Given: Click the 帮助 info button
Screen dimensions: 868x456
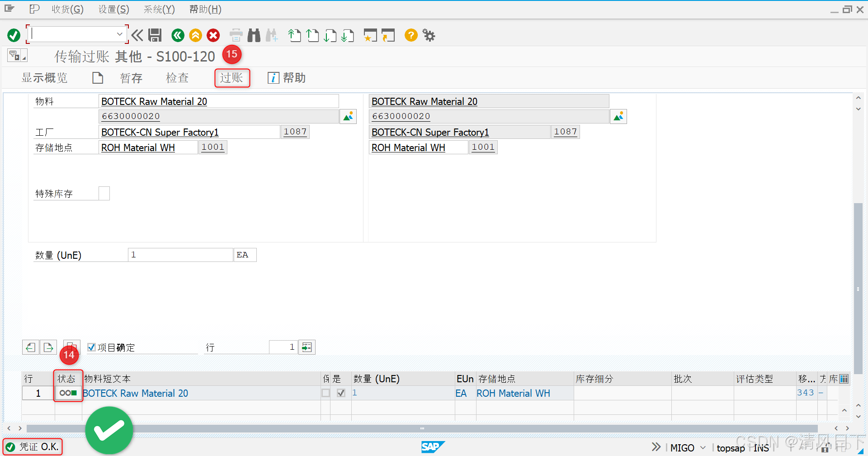Looking at the screenshot, I should pyautogui.click(x=287, y=78).
